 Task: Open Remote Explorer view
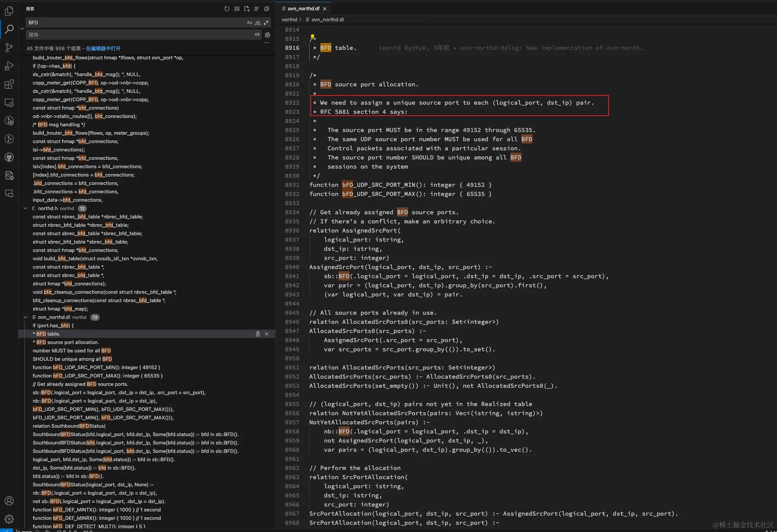click(9, 102)
